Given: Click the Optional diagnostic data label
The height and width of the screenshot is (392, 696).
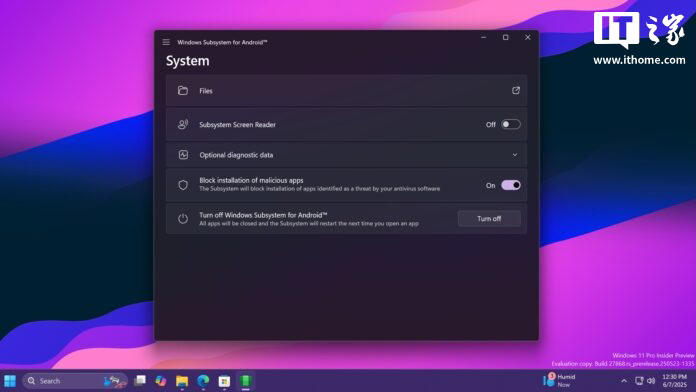Looking at the screenshot, I should click(x=236, y=155).
